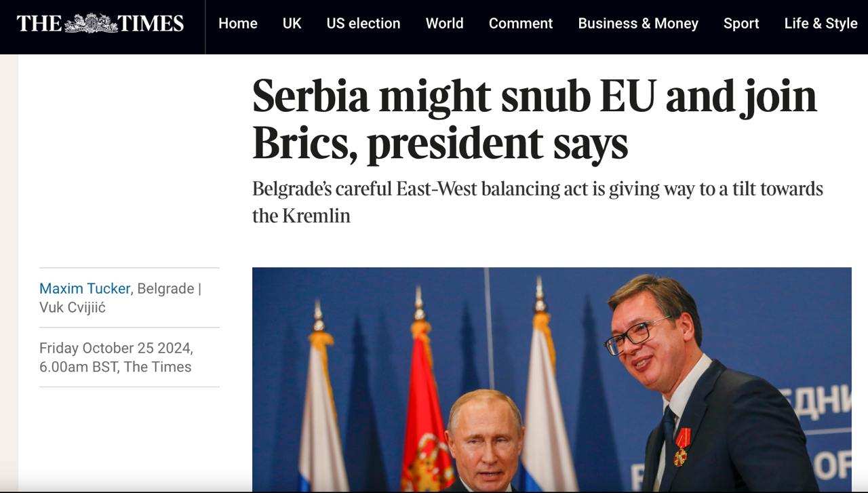Image resolution: width=868 pixels, height=493 pixels.
Task: Open the Life & Style section
Action: 821,24
